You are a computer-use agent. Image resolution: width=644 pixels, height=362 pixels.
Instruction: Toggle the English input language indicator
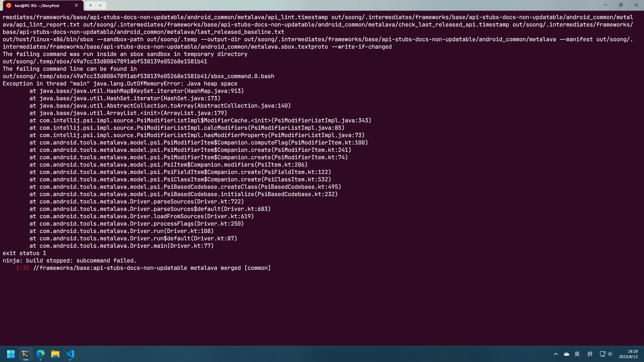point(577,354)
